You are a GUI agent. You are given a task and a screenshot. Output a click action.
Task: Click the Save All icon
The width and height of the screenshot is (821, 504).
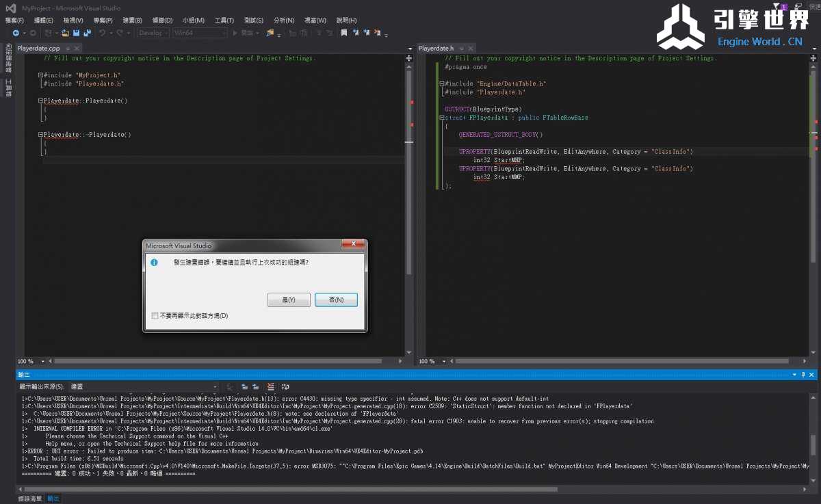coord(87,33)
